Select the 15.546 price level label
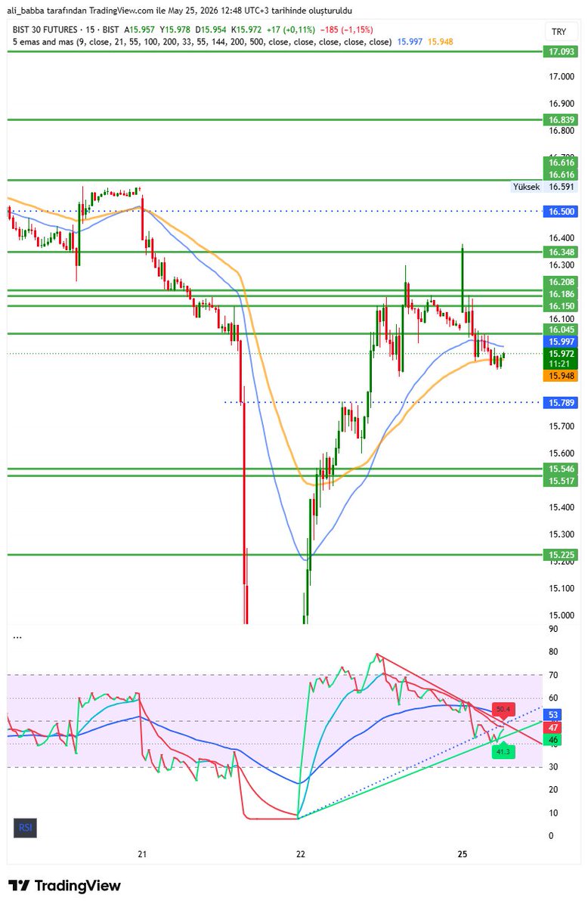 click(560, 469)
